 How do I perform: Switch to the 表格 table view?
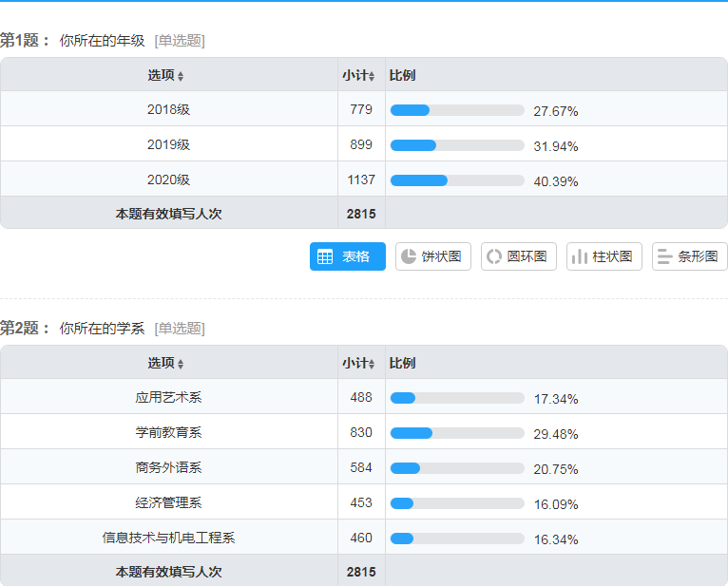347,256
